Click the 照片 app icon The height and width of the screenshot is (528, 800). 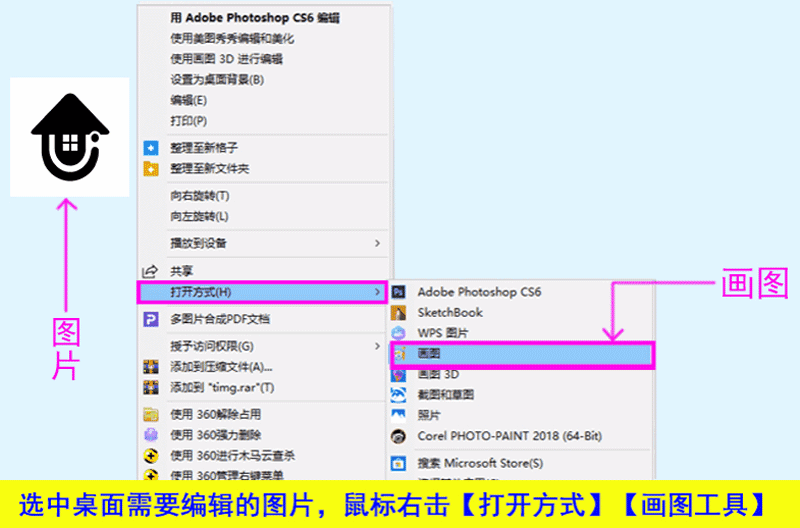click(398, 414)
